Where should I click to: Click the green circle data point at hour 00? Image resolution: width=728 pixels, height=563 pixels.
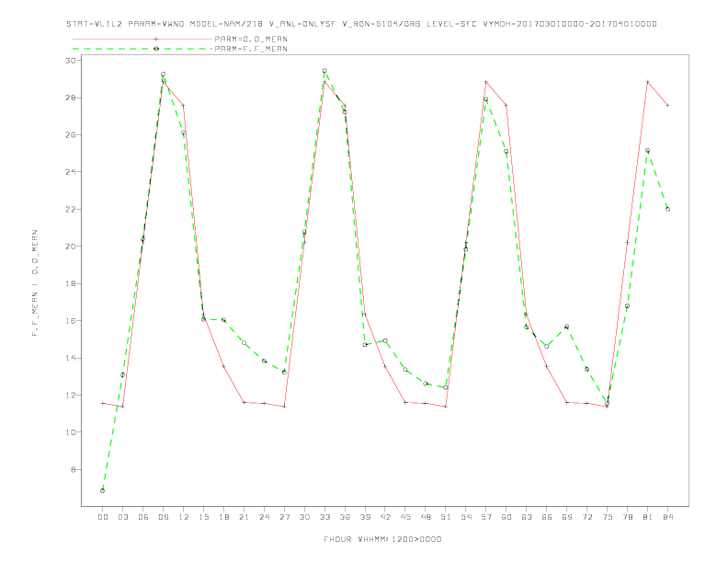(103, 490)
